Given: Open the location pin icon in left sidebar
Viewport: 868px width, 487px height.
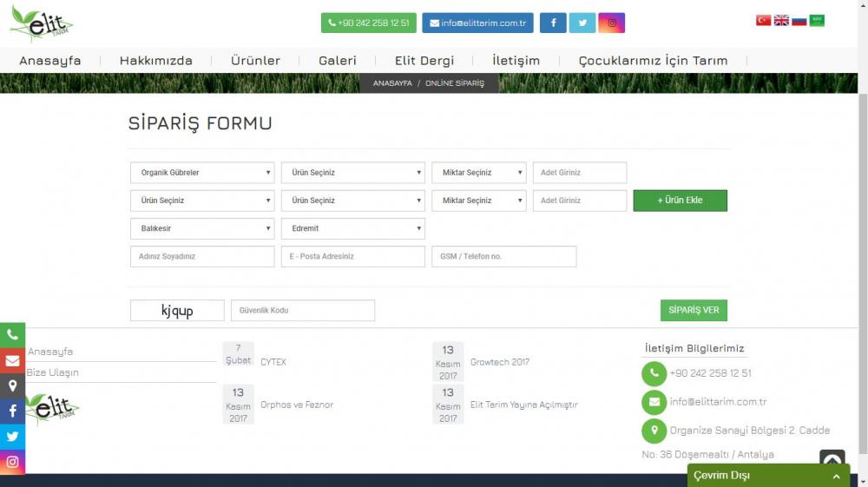Looking at the screenshot, I should coord(12,386).
